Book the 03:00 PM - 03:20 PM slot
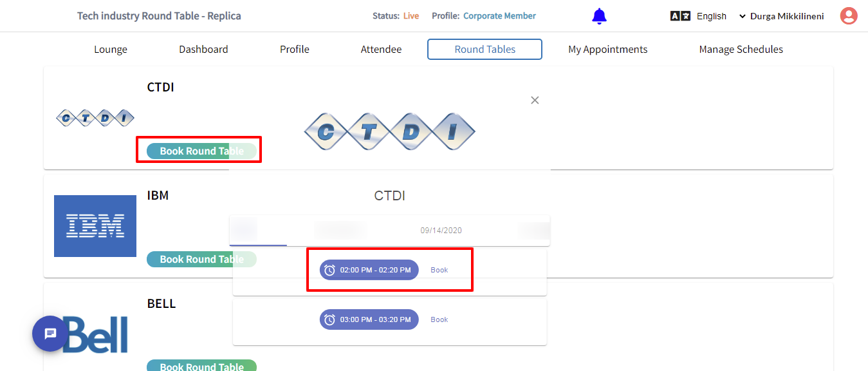The width and height of the screenshot is (868, 371). point(439,319)
